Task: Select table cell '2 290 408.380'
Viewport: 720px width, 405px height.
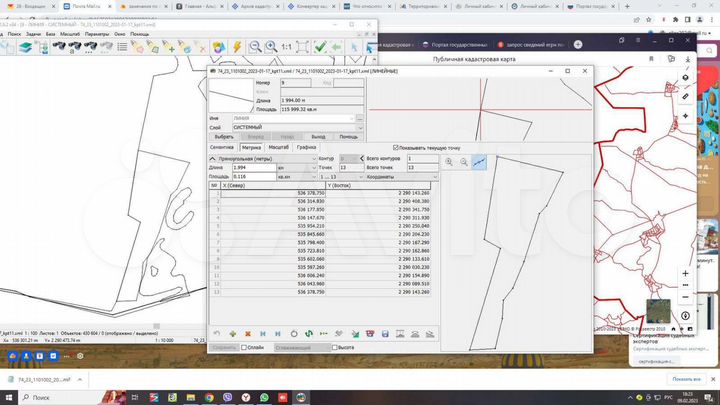Action: (x=378, y=202)
